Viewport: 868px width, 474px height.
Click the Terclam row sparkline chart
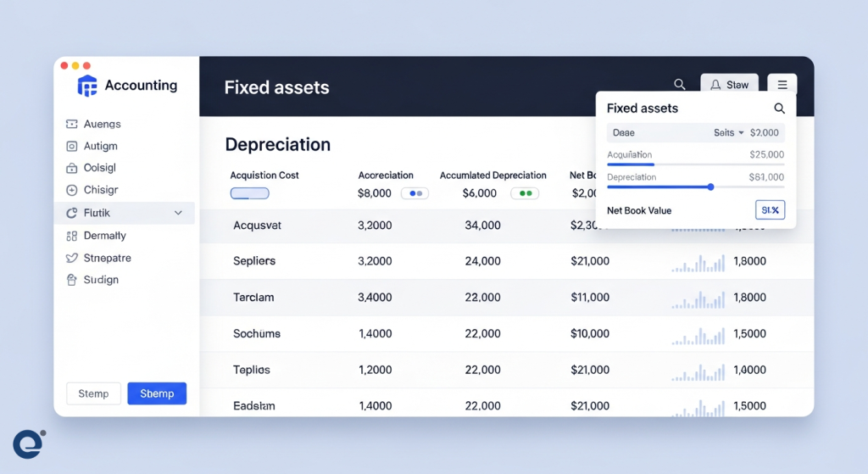[x=698, y=298]
